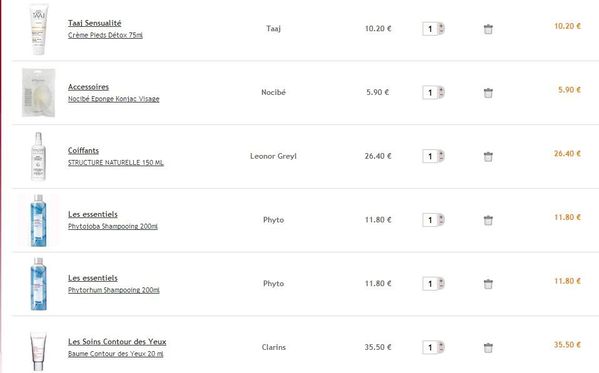The width and height of the screenshot is (599, 373).
Task: Click the Leonor Greyl spray bottle image
Action: tap(39, 156)
